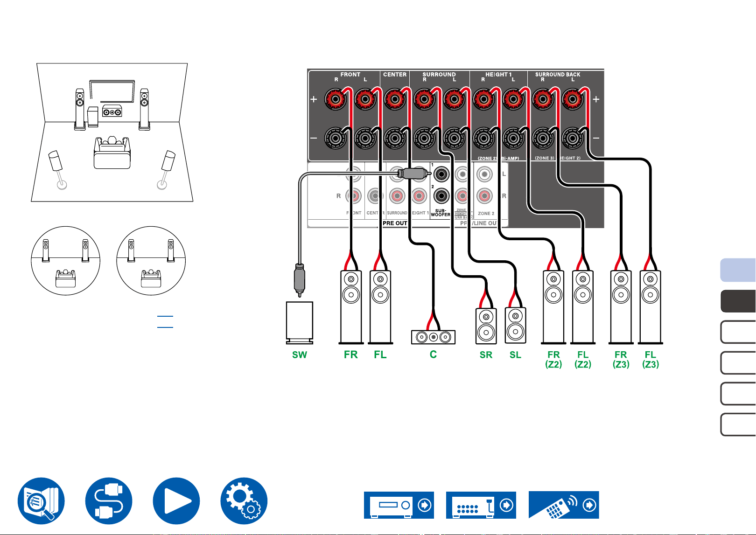The width and height of the screenshot is (756, 535).
Task: Click the CENTER terminal heading
Action: [x=395, y=75]
